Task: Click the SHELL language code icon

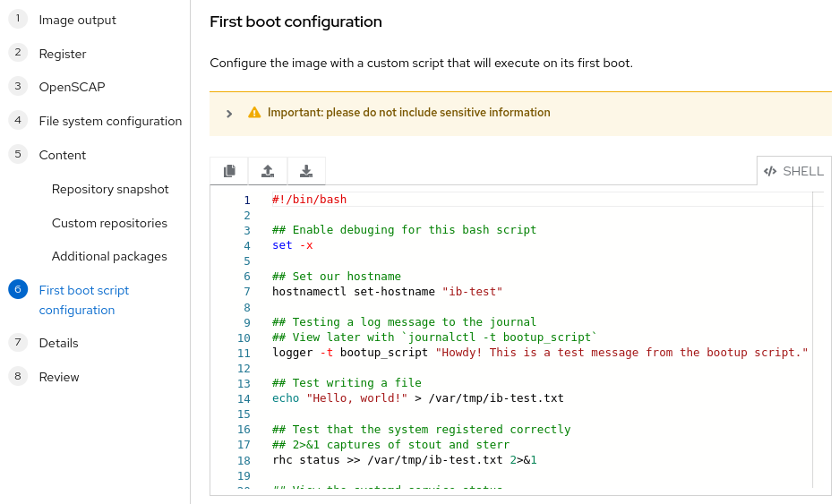Action: click(x=770, y=171)
